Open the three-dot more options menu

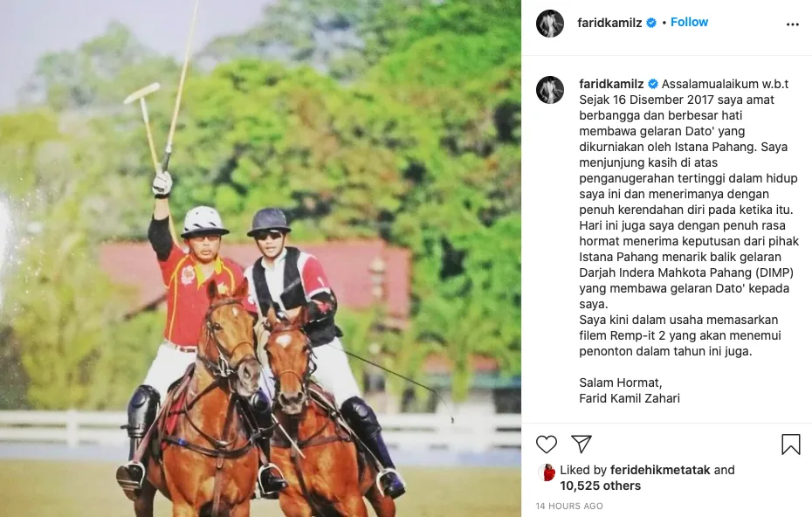pos(792,24)
